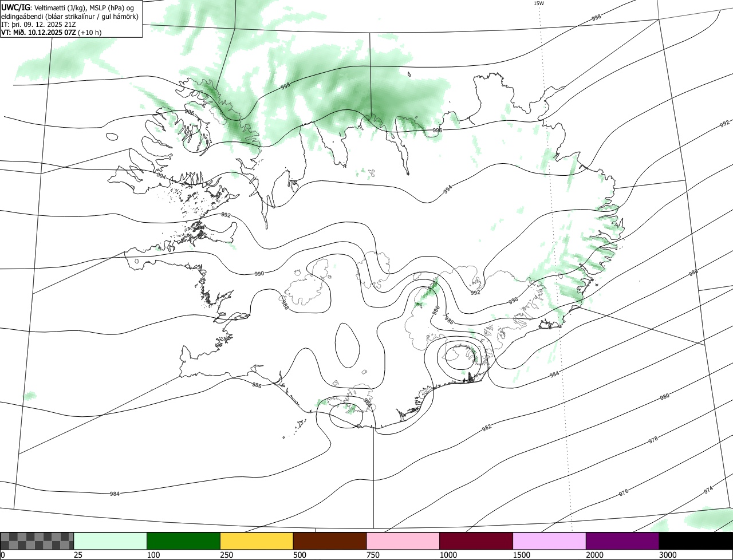
Task: Click the 'UWC/IG: Veltimætti (J/kg)' title line
Action: click(68, 7)
